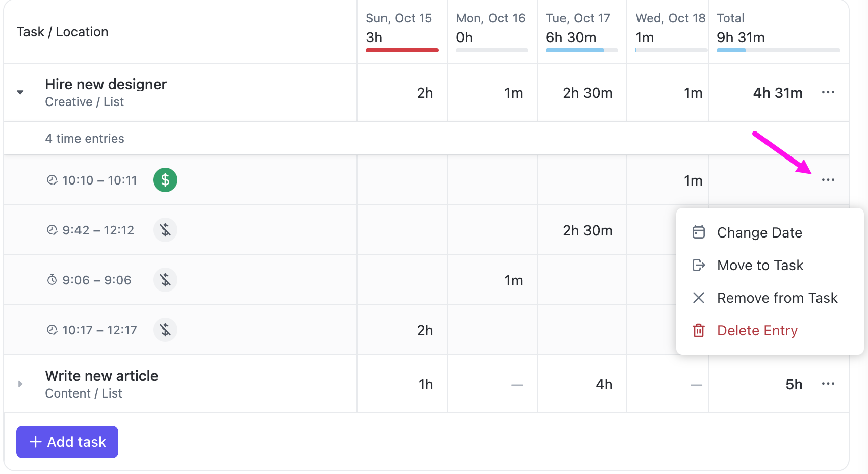868x474 pixels.
Task: Click clock icon beside the 10:10 – 10:11 entry
Action: click(x=52, y=180)
